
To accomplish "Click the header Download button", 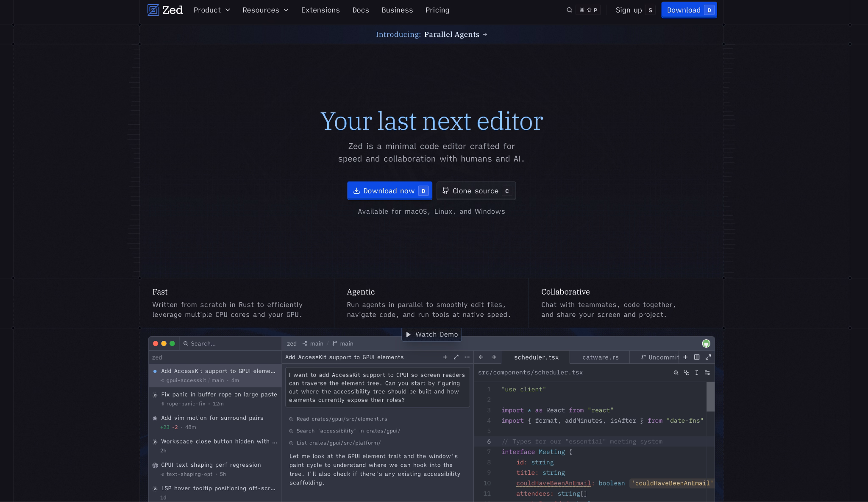I will click(689, 10).
